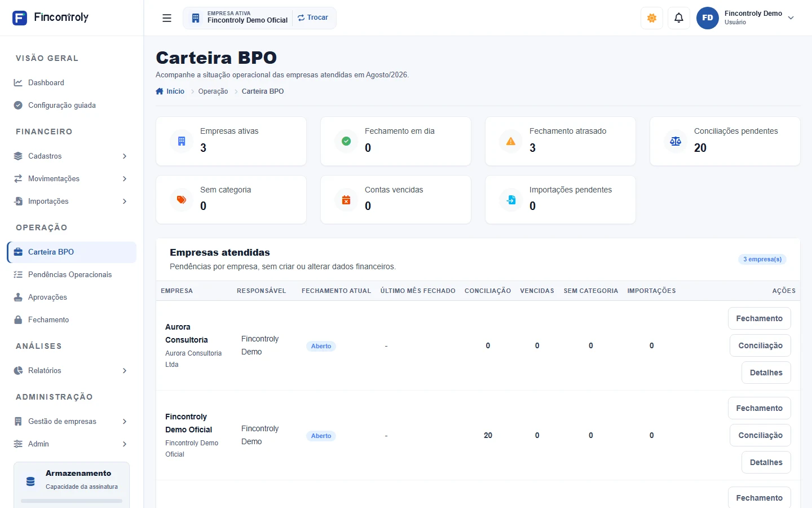This screenshot has height=508, width=812.
Task: Click the Armazenamento database icon
Action: click(30, 481)
